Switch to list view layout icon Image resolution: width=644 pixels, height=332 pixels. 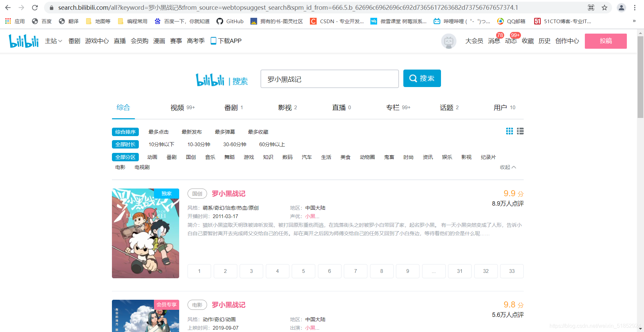pyautogui.click(x=520, y=131)
